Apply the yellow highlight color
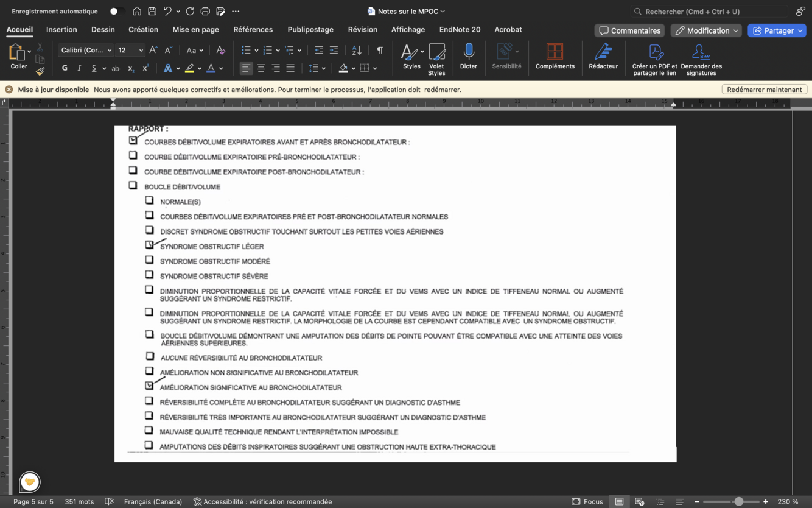 click(190, 68)
